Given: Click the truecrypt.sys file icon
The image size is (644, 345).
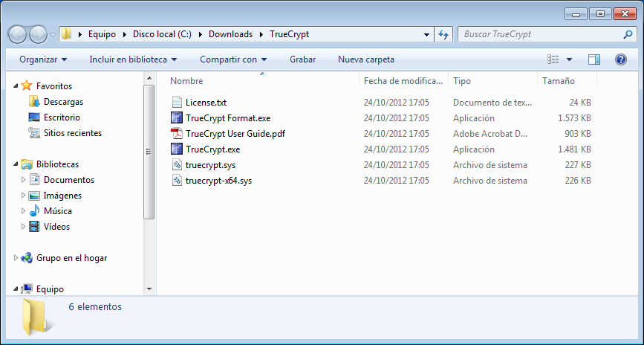Looking at the screenshot, I should 177,164.
